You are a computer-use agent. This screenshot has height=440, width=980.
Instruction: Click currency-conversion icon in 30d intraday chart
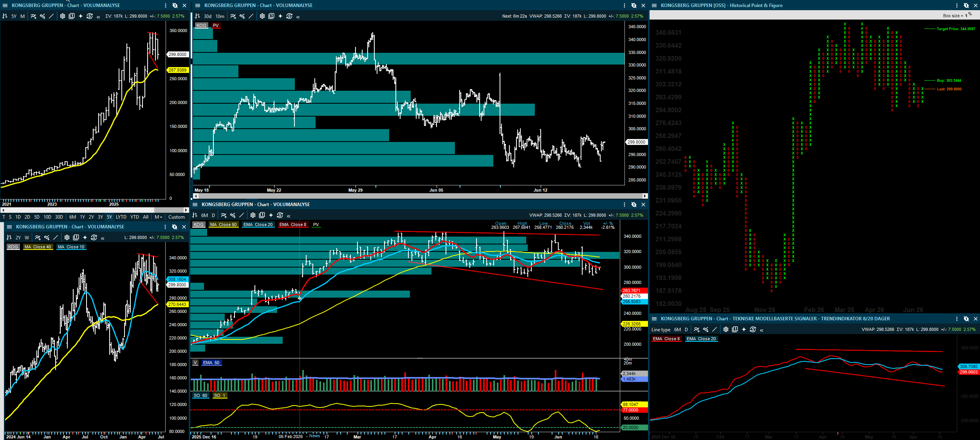click(x=289, y=16)
